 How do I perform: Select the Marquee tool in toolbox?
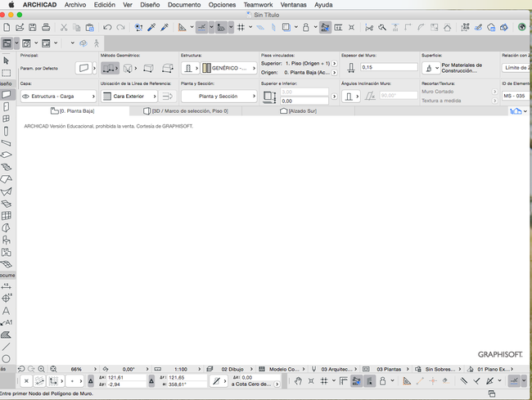pyautogui.click(x=6, y=74)
